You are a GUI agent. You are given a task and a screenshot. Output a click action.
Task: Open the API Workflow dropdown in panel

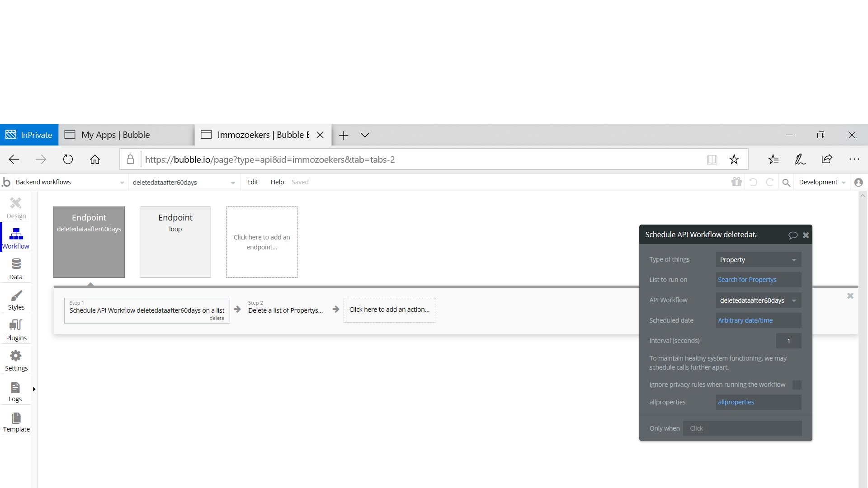coord(758,300)
